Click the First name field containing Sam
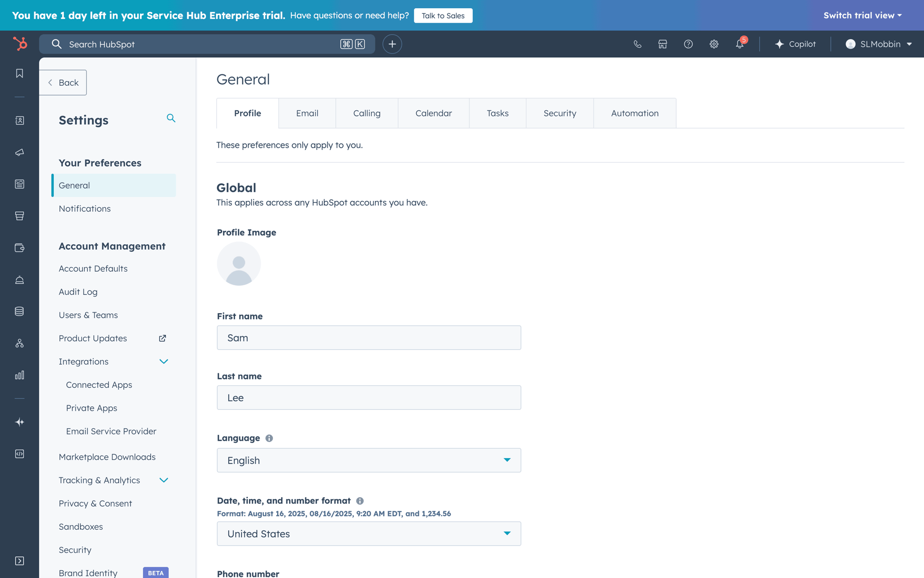 pyautogui.click(x=369, y=338)
